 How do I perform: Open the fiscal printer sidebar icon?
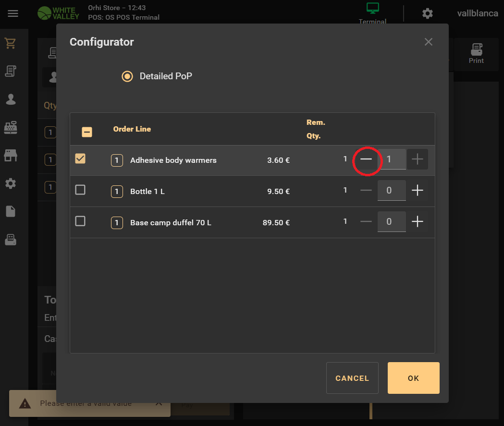tap(11, 240)
